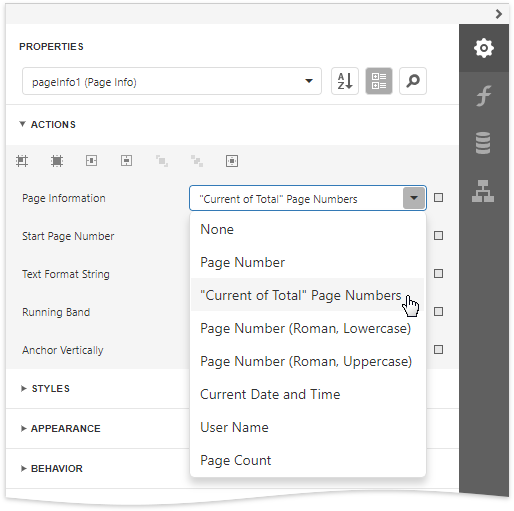Expand the Appearance section

[x=60, y=428]
